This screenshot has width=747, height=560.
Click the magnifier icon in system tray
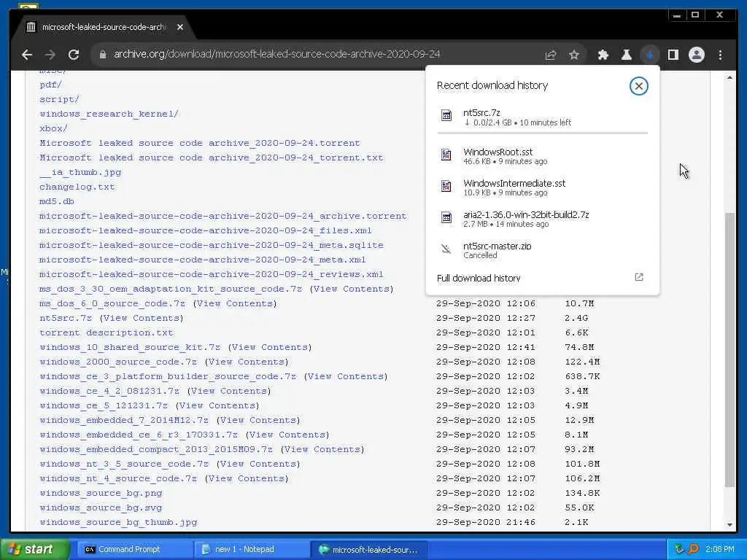coord(694,549)
